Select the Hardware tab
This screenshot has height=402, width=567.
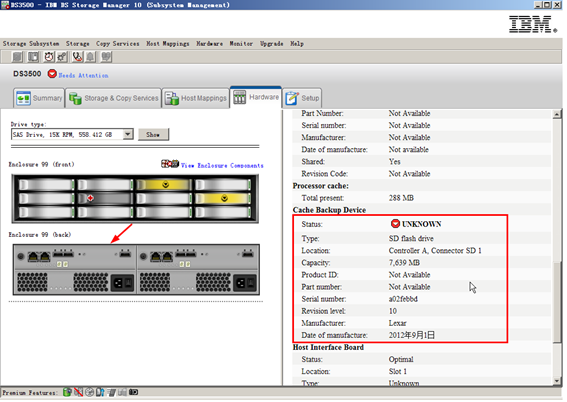click(256, 97)
